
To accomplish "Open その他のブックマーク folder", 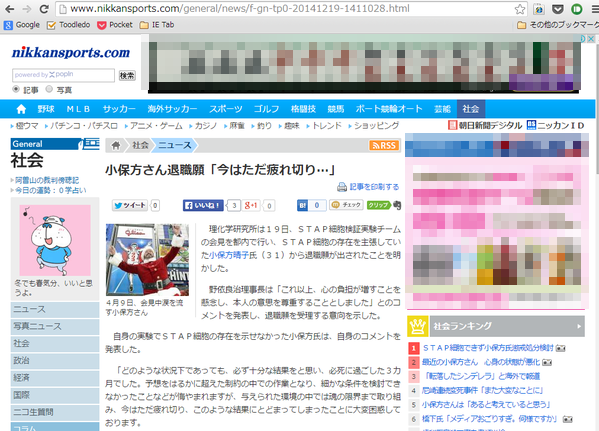I will tap(557, 25).
